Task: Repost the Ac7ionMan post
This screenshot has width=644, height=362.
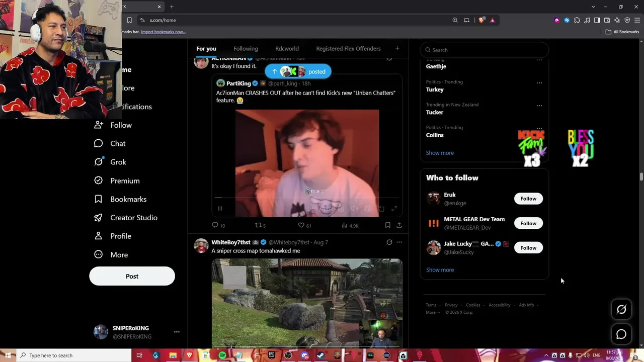Action: [x=261, y=225]
